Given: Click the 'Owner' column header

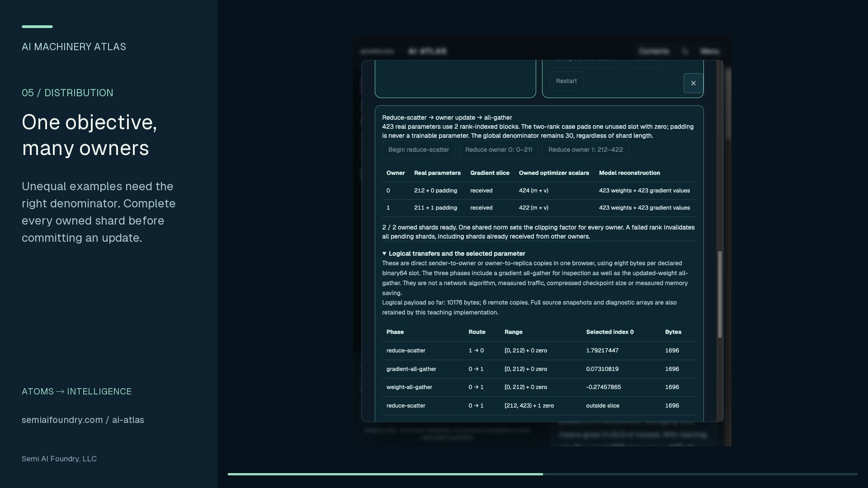Looking at the screenshot, I should click(x=396, y=173).
